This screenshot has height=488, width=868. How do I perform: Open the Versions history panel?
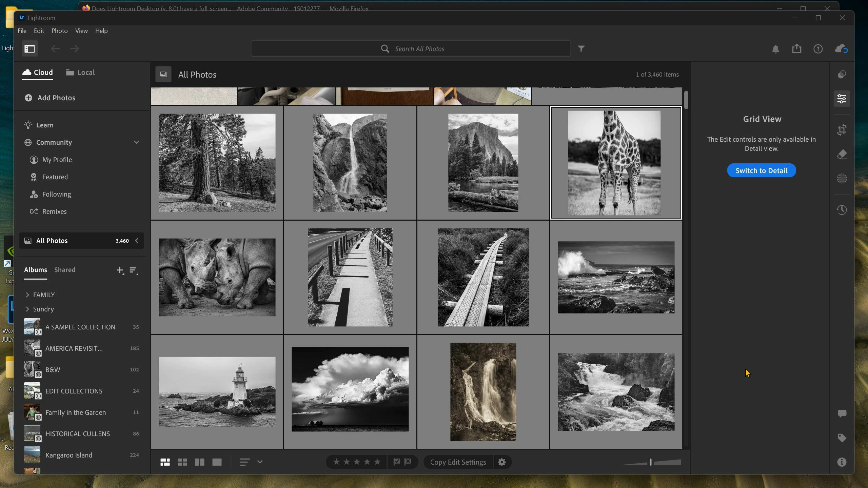842,210
